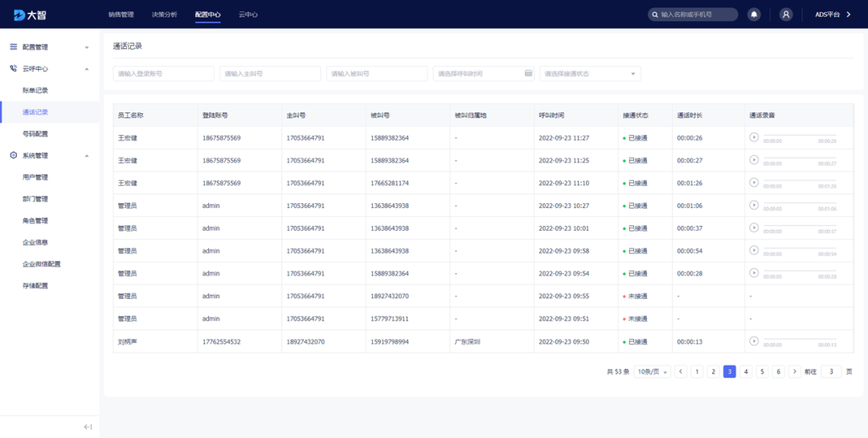
Task: Collapse the sidebar using bottom arrow icon
Action: [88, 427]
